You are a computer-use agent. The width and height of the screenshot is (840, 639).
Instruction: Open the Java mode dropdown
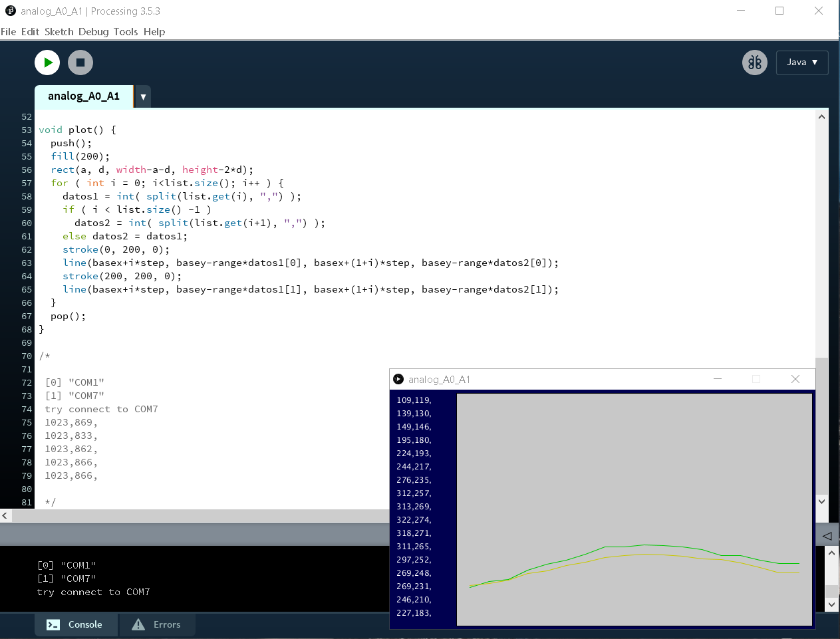click(801, 63)
